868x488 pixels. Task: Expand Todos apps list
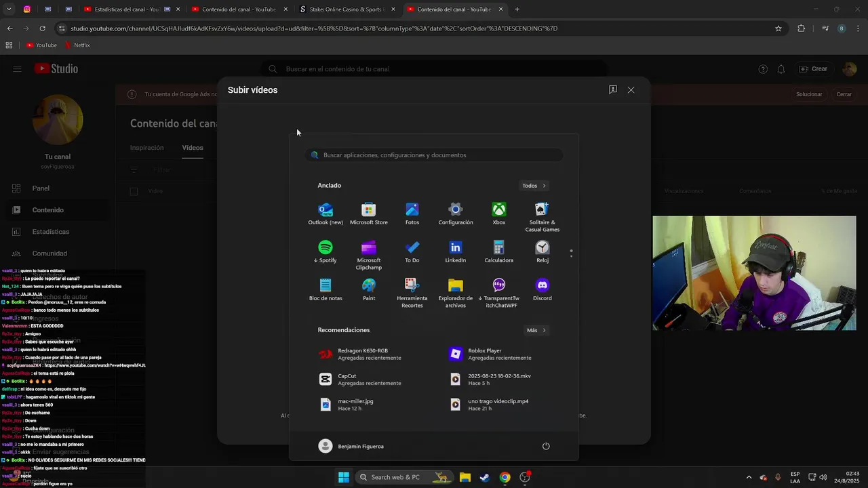[534, 186]
